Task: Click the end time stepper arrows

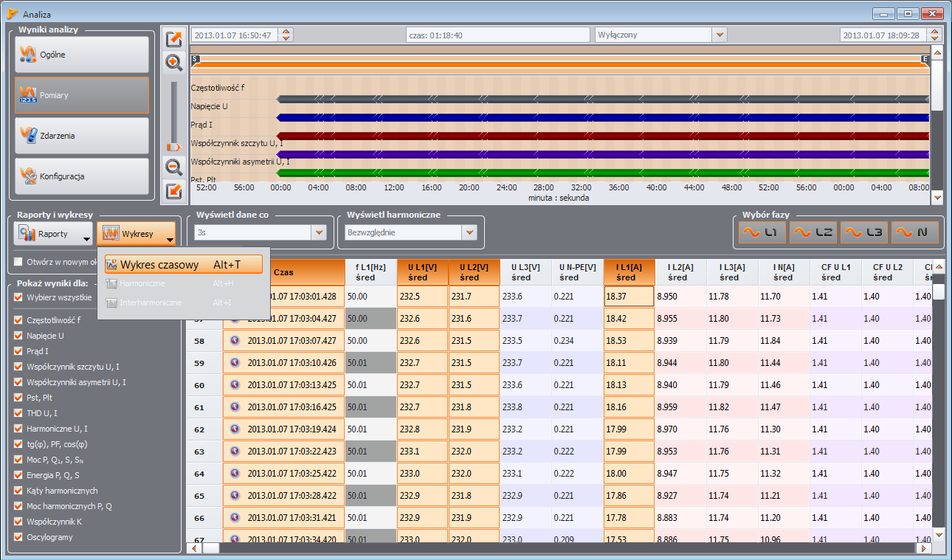Action: pyautogui.click(x=936, y=35)
